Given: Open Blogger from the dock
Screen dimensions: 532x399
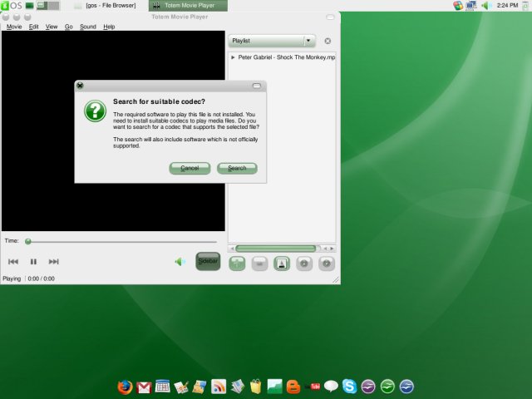Looking at the screenshot, I should (293, 387).
